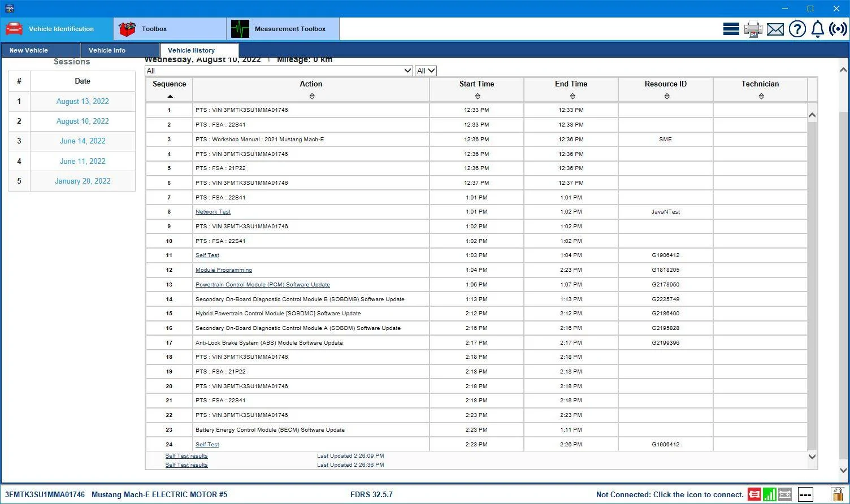This screenshot has width=850, height=504.
Task: Select the New Vehicle tab
Action: pos(41,50)
